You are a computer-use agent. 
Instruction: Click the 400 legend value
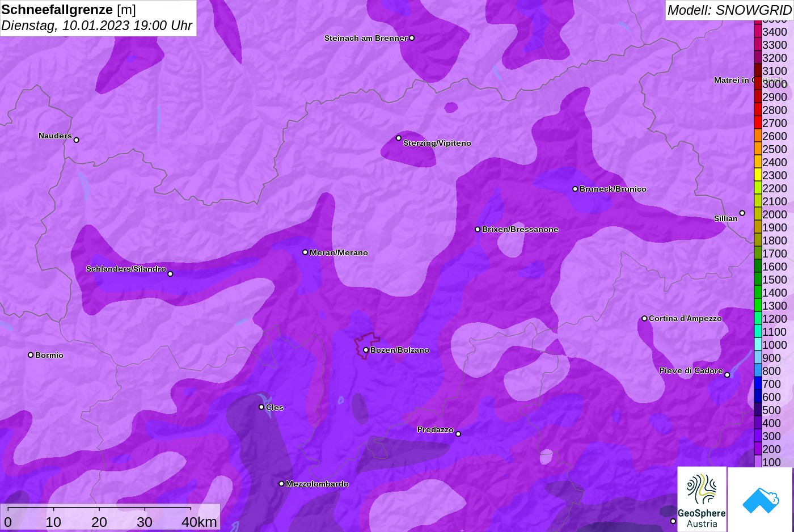click(772, 423)
